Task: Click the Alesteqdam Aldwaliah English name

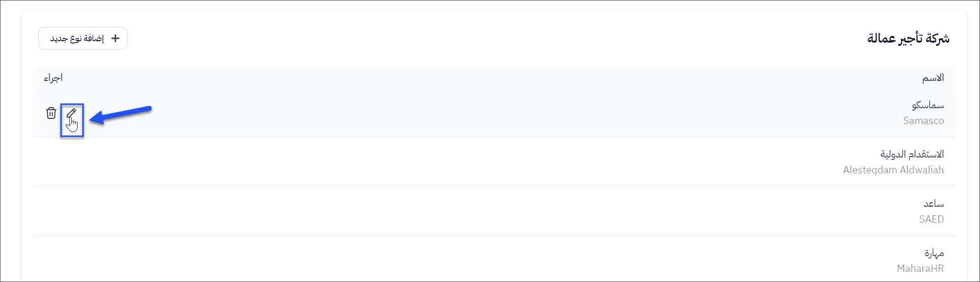Action: click(x=893, y=170)
